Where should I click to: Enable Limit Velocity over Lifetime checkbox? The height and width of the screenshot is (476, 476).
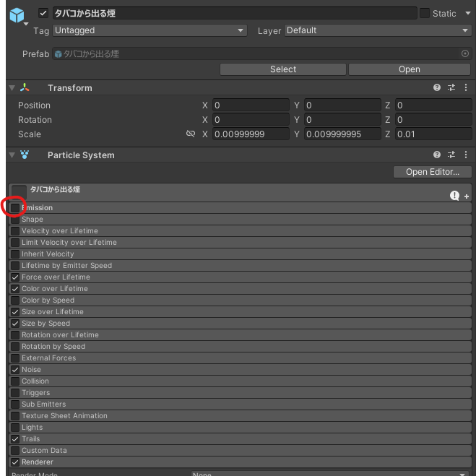[15, 242]
